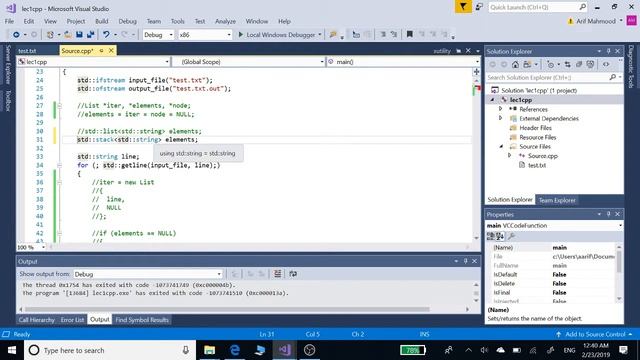The image size is (640, 360).
Task: Click Collapse All icon in Solution Explorer
Action: 579,64
